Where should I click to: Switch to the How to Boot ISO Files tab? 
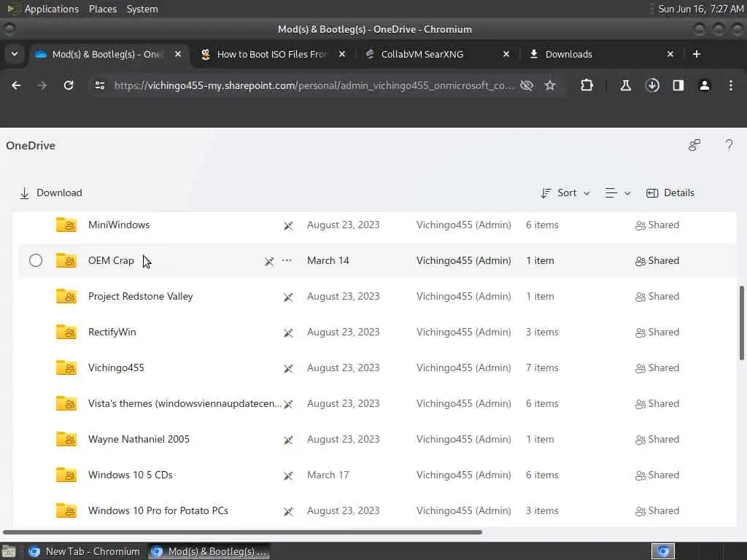pyautogui.click(x=273, y=54)
